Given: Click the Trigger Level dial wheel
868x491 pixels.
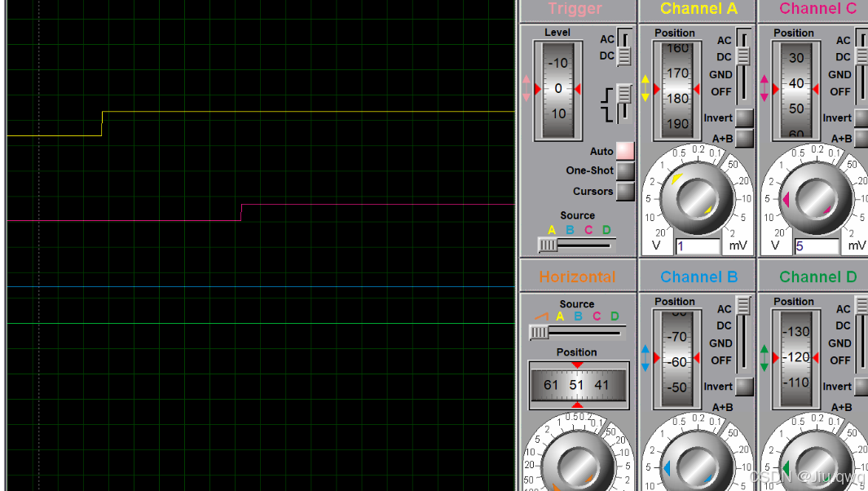Looking at the screenshot, I should [558, 90].
